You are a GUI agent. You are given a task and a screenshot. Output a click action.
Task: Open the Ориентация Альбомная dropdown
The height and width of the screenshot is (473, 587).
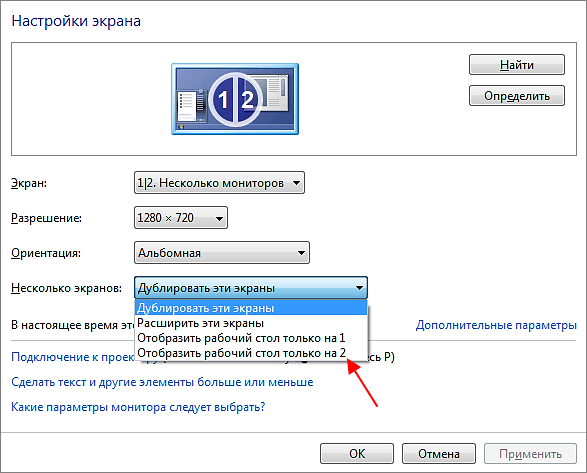click(x=222, y=253)
